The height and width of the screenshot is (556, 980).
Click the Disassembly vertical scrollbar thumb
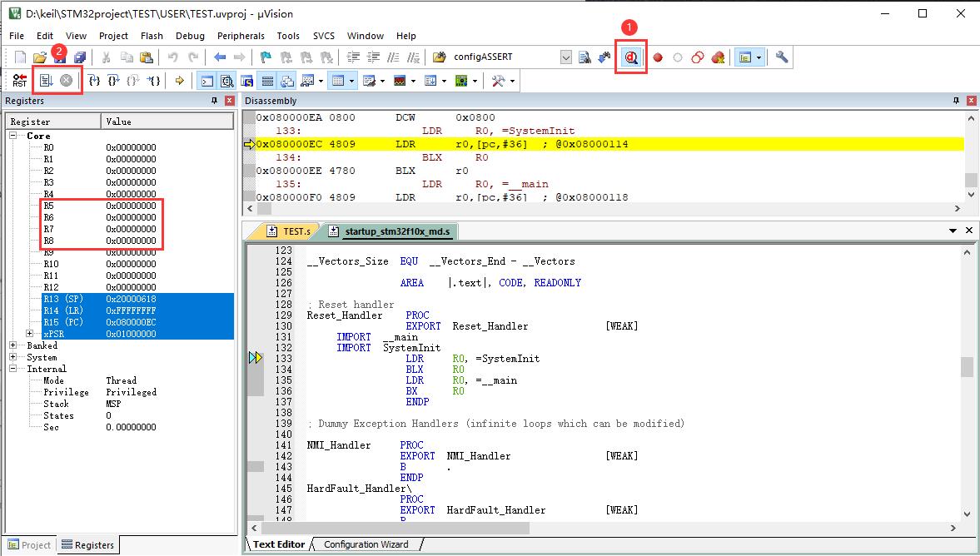[971, 179]
